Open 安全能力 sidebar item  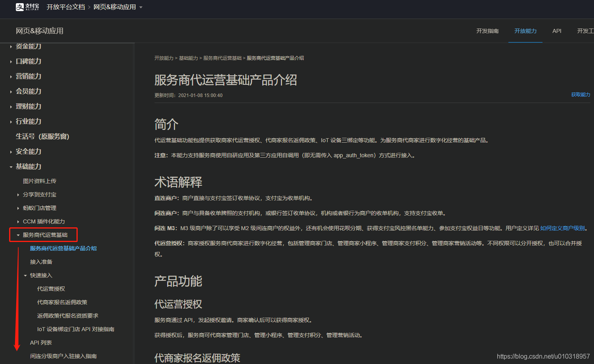click(29, 152)
